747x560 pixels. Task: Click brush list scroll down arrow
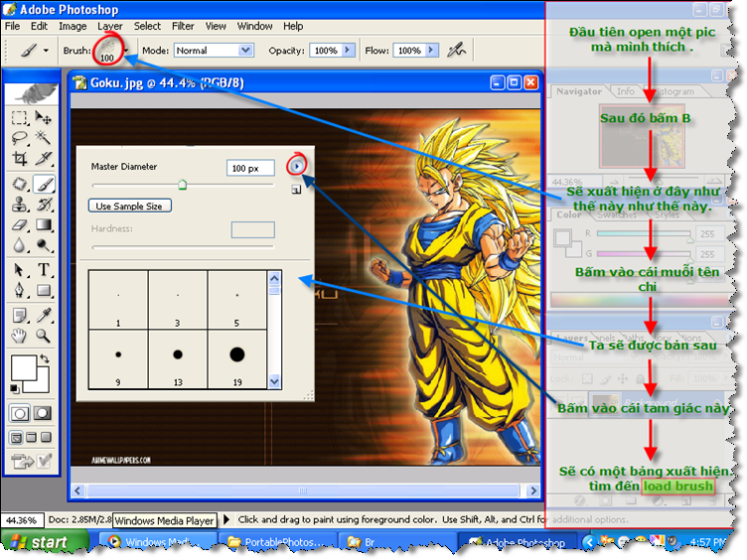click(x=274, y=381)
